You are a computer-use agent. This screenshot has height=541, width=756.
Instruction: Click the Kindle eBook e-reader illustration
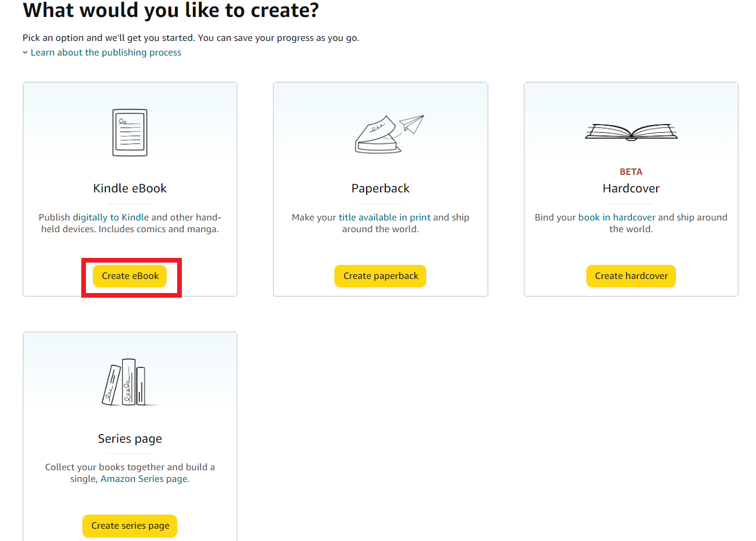(x=129, y=132)
